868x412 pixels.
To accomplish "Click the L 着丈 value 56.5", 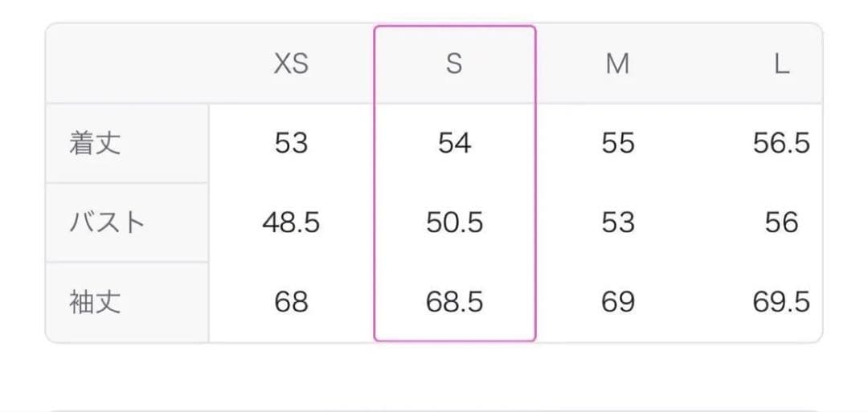I will 781,144.
